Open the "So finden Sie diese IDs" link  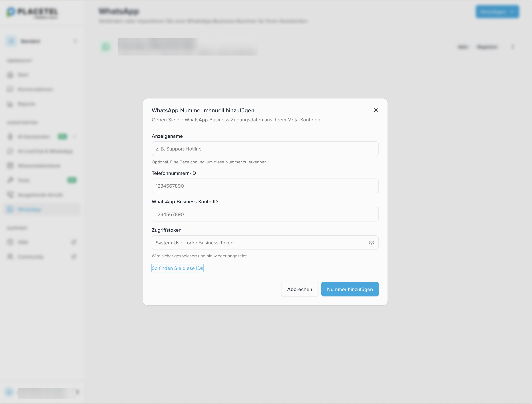click(178, 268)
